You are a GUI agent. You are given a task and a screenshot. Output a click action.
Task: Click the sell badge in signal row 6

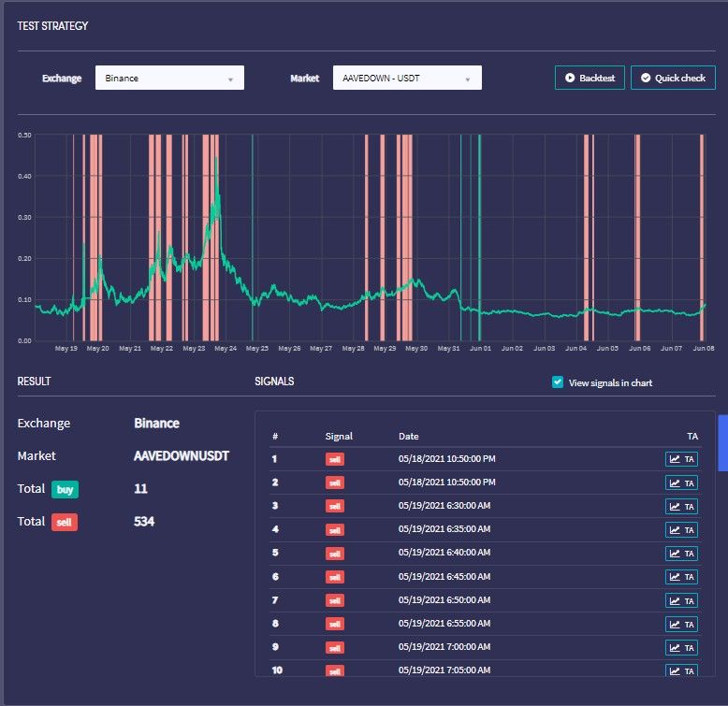click(335, 577)
